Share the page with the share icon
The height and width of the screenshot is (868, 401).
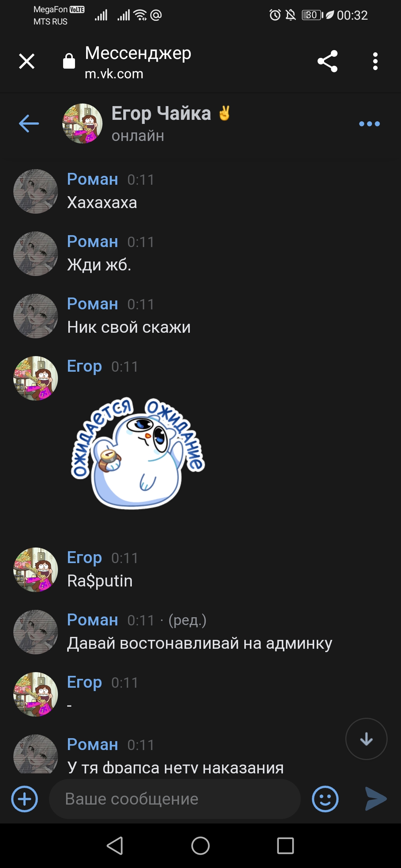327,61
